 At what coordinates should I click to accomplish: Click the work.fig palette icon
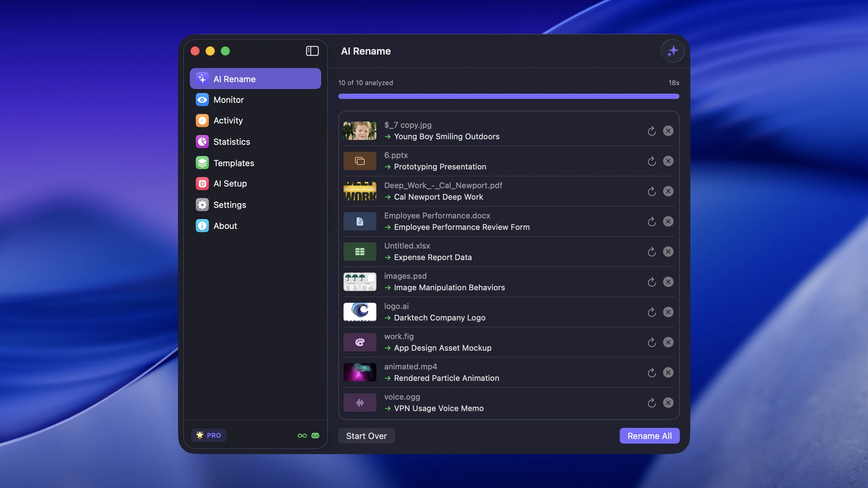(360, 342)
